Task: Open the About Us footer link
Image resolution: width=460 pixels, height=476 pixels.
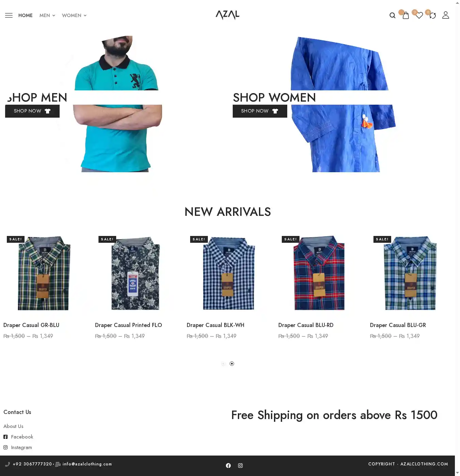Action: [x=13, y=426]
